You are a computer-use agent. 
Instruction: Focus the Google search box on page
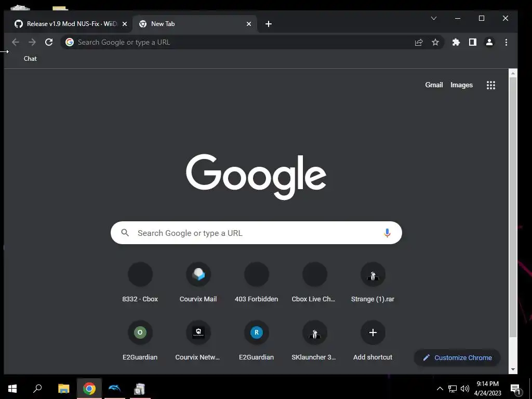(x=256, y=233)
